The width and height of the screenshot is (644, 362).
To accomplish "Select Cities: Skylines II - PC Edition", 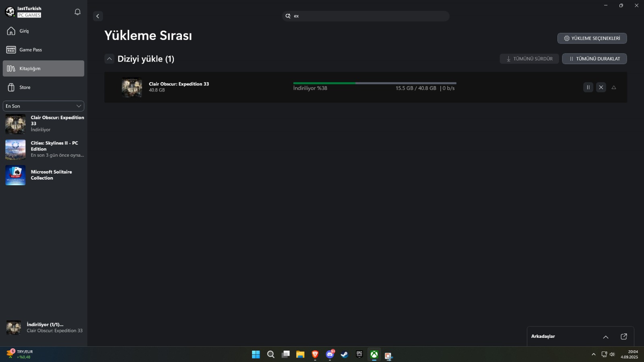I will pos(43,149).
